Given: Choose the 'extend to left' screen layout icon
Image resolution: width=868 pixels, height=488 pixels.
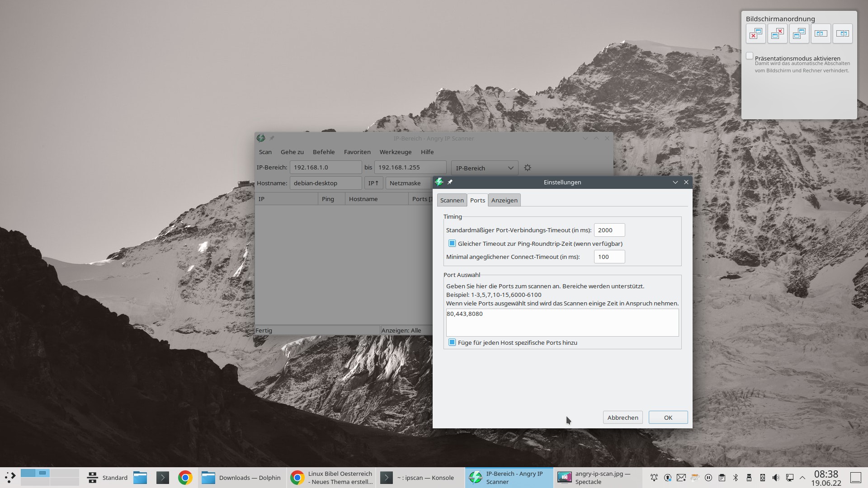Looking at the screenshot, I should point(821,34).
